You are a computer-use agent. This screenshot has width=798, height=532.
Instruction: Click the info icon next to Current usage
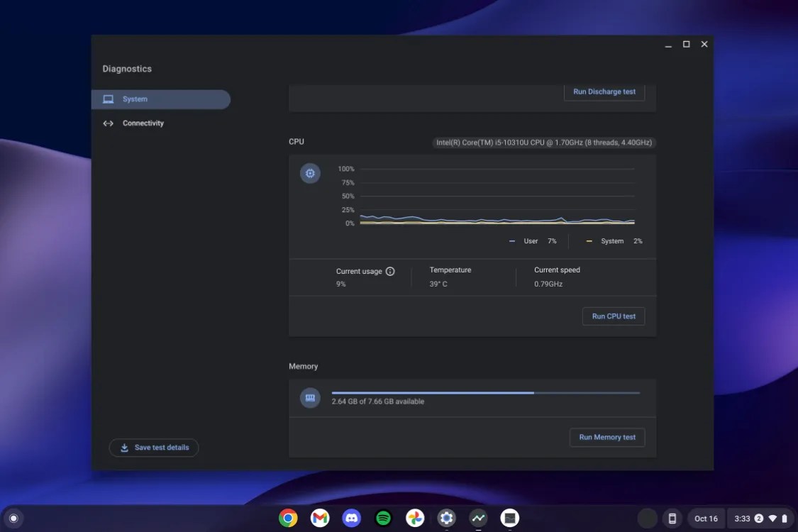(x=390, y=271)
